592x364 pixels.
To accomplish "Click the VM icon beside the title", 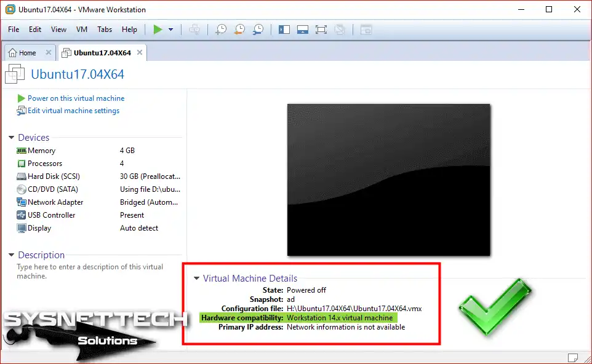I will 15,74.
